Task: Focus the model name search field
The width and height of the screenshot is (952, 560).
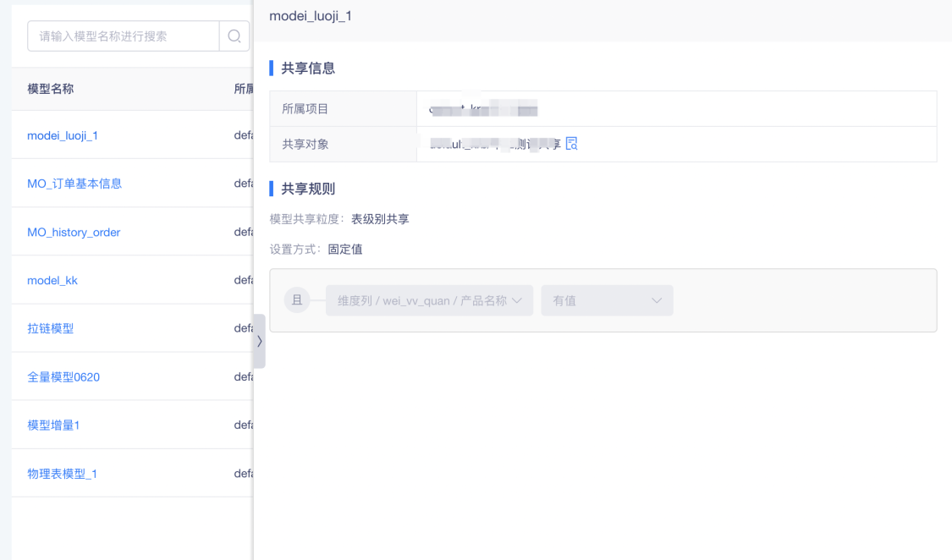Action: (x=124, y=36)
